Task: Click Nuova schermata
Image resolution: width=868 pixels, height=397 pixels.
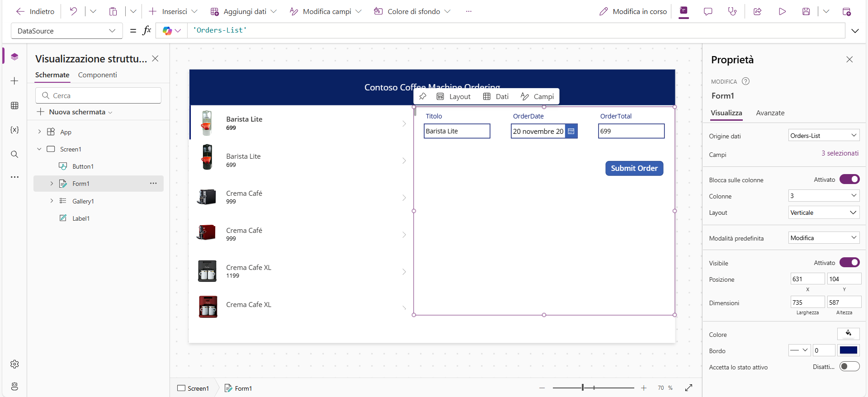Action: coord(75,112)
